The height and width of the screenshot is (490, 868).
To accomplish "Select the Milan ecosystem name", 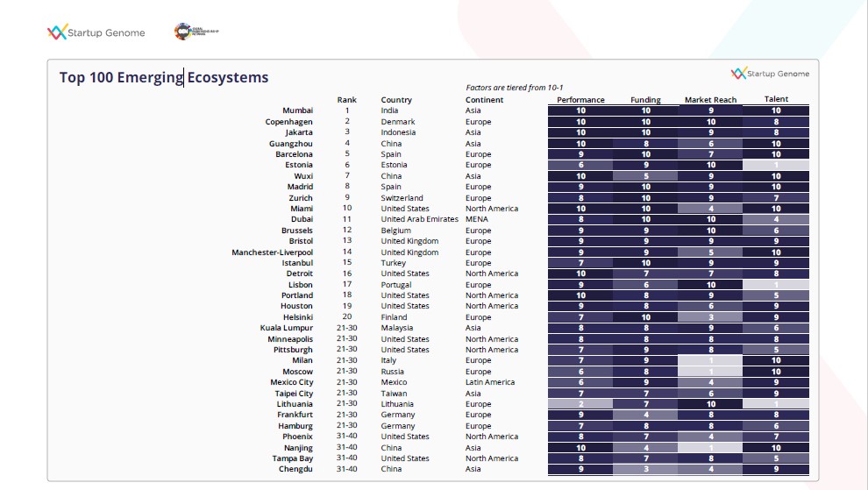I will coord(302,360).
